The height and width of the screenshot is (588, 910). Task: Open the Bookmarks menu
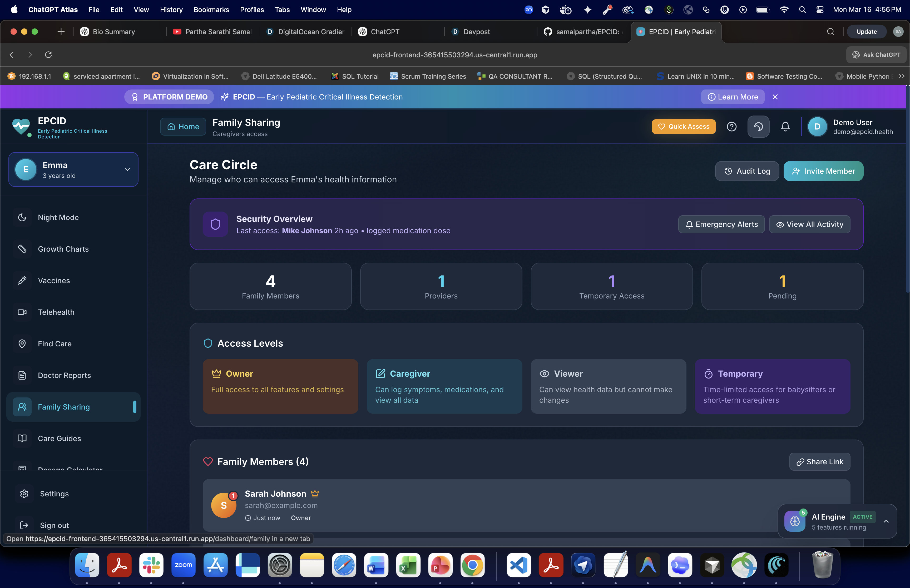pos(211,9)
